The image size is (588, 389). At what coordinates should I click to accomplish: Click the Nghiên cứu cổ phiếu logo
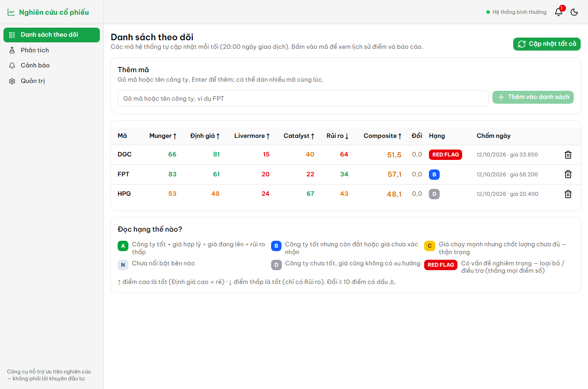pos(48,12)
